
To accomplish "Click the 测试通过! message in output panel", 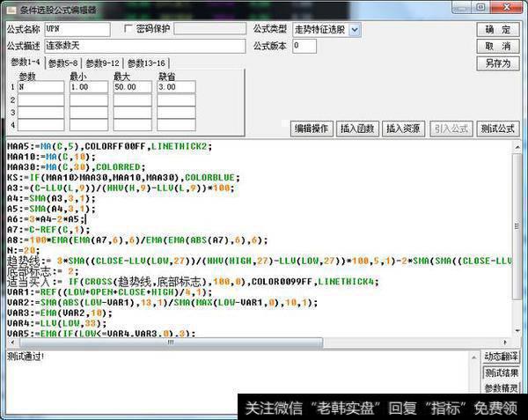I will (26, 357).
